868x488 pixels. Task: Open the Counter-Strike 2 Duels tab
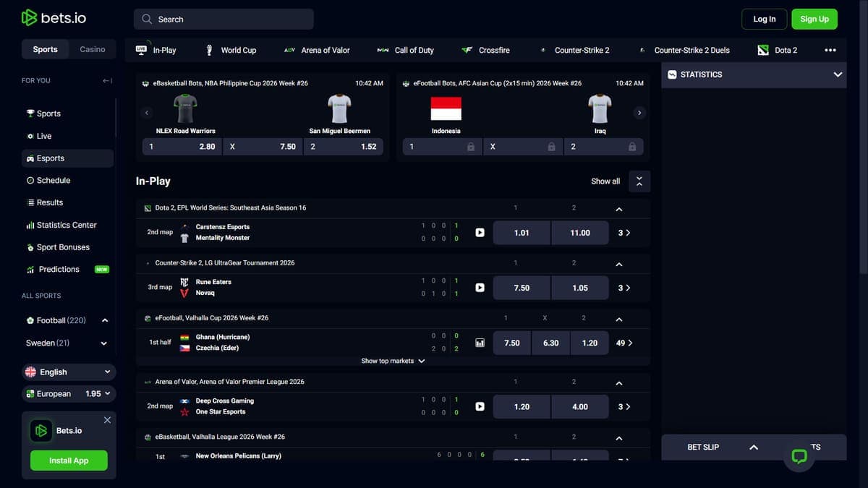pos(684,50)
